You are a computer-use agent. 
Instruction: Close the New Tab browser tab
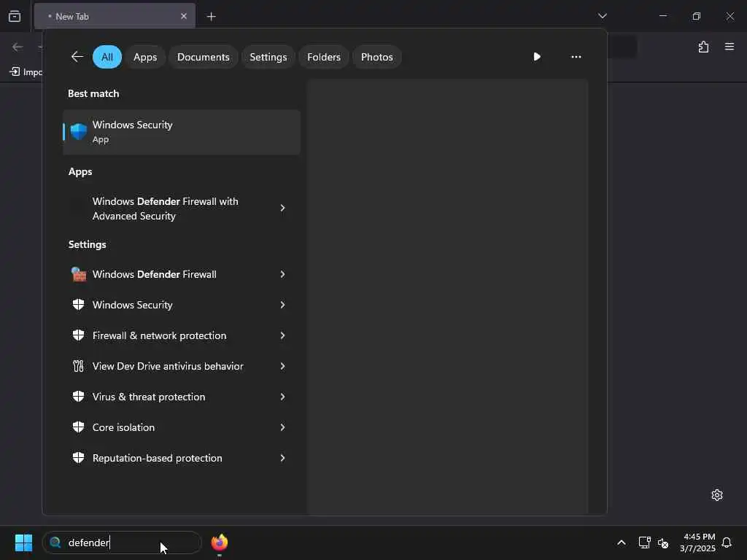click(184, 16)
